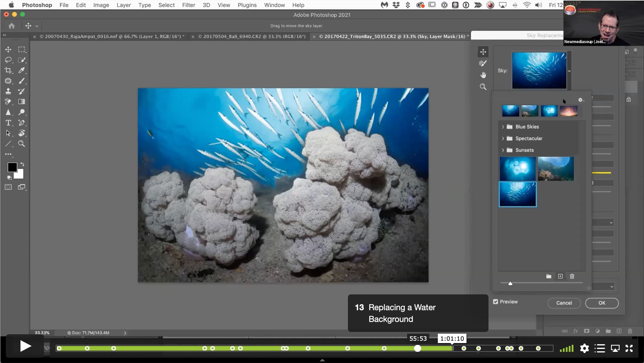This screenshot has height=363, width=644.
Task: Open the Sky preset dropdown arrow
Action: point(569,71)
